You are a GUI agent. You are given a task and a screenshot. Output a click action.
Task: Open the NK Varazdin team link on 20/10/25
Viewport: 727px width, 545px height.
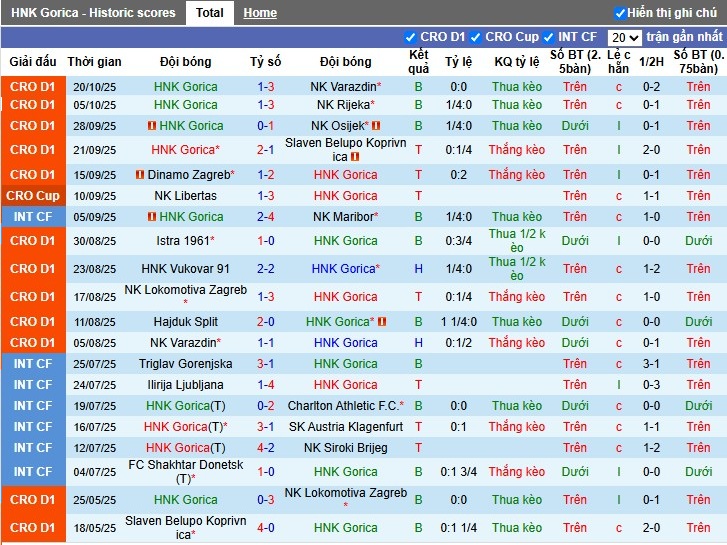point(345,88)
